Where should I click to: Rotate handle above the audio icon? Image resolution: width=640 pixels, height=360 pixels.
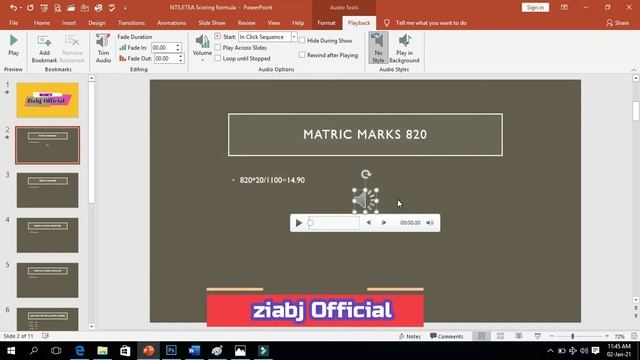[x=366, y=174]
